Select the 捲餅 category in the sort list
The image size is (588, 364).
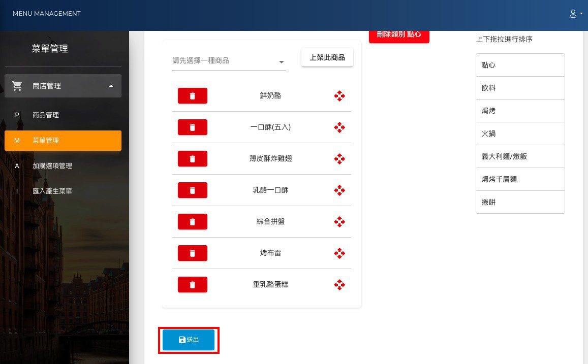520,202
